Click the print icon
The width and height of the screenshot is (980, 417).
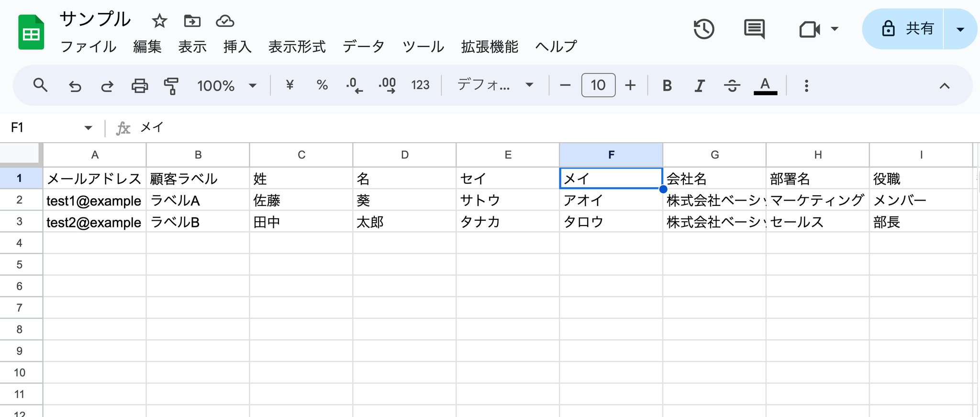[x=139, y=86]
